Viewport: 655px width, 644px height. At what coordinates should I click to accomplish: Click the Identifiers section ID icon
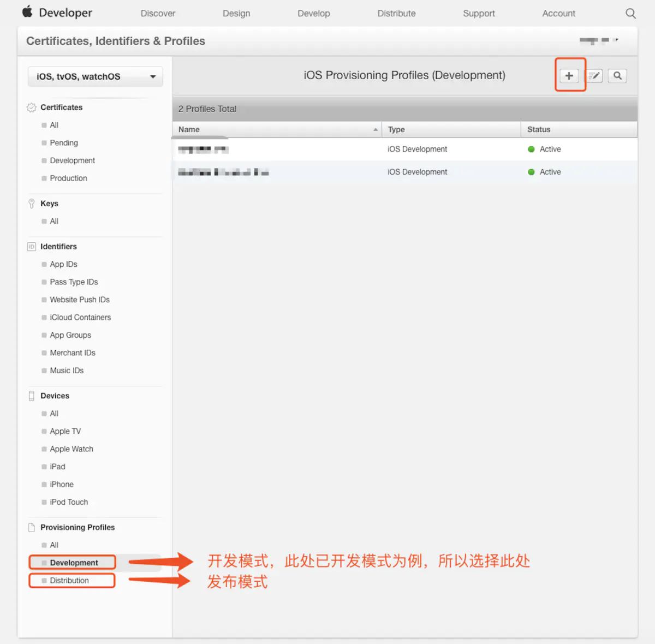(x=32, y=247)
